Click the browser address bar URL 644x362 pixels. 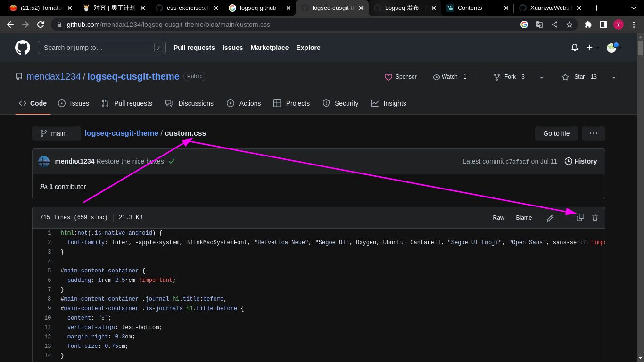168,25
